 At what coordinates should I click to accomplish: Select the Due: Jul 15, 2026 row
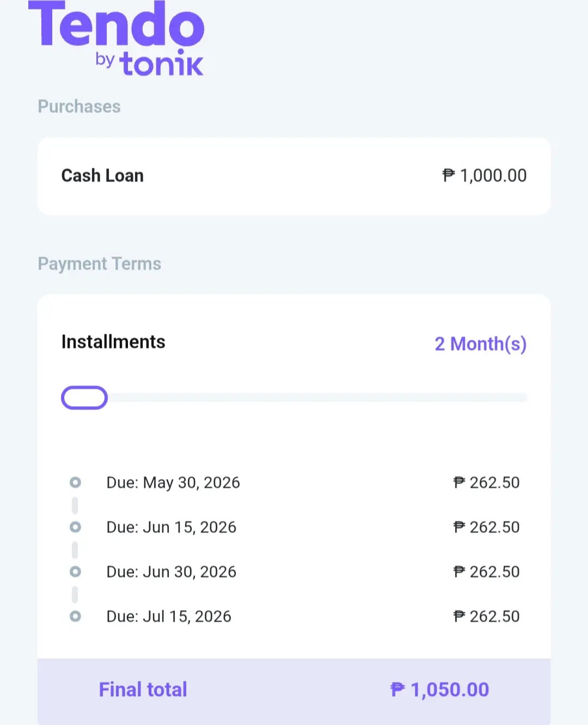tap(294, 616)
